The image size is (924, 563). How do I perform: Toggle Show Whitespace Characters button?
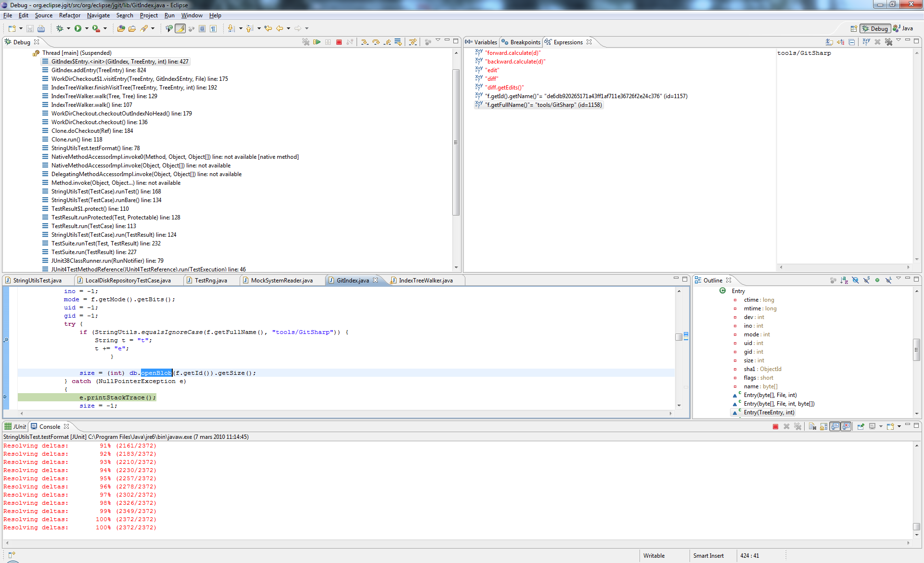(213, 29)
